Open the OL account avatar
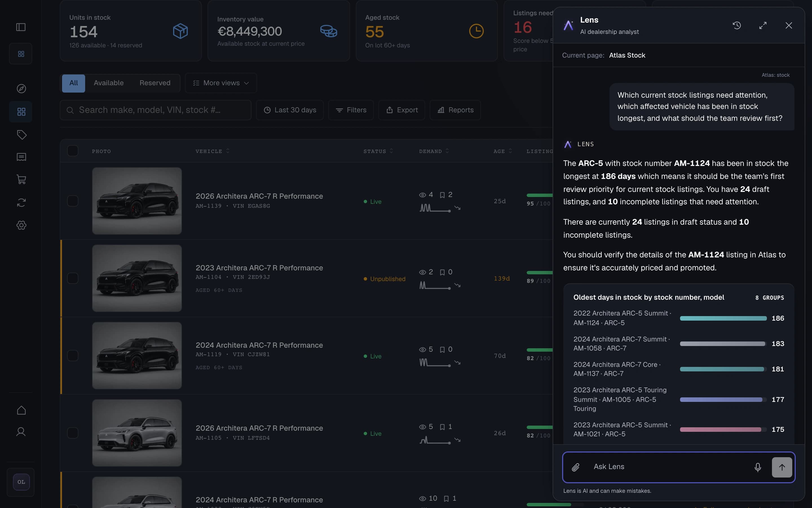This screenshot has height=508, width=812. click(x=21, y=482)
